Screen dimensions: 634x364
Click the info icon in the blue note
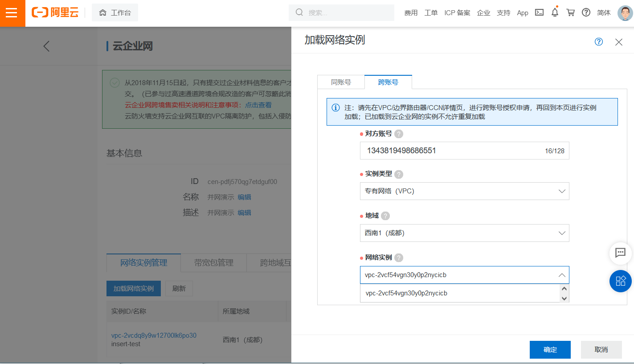[335, 108]
